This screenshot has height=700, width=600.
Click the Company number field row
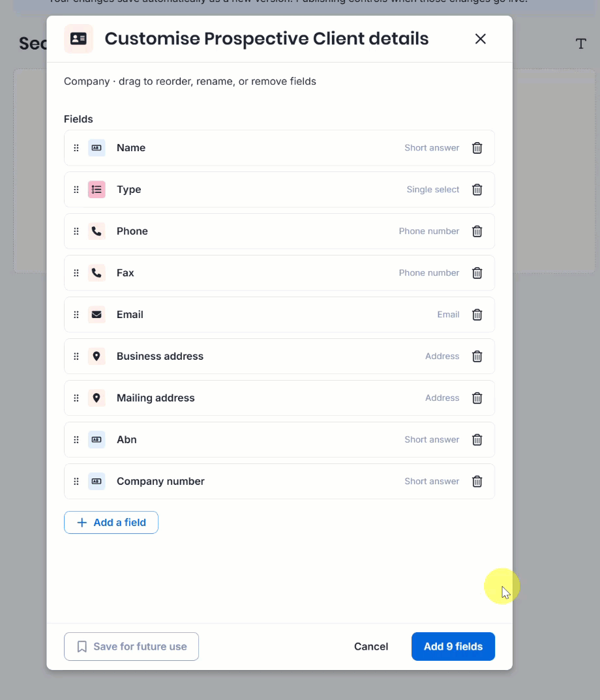(279, 481)
